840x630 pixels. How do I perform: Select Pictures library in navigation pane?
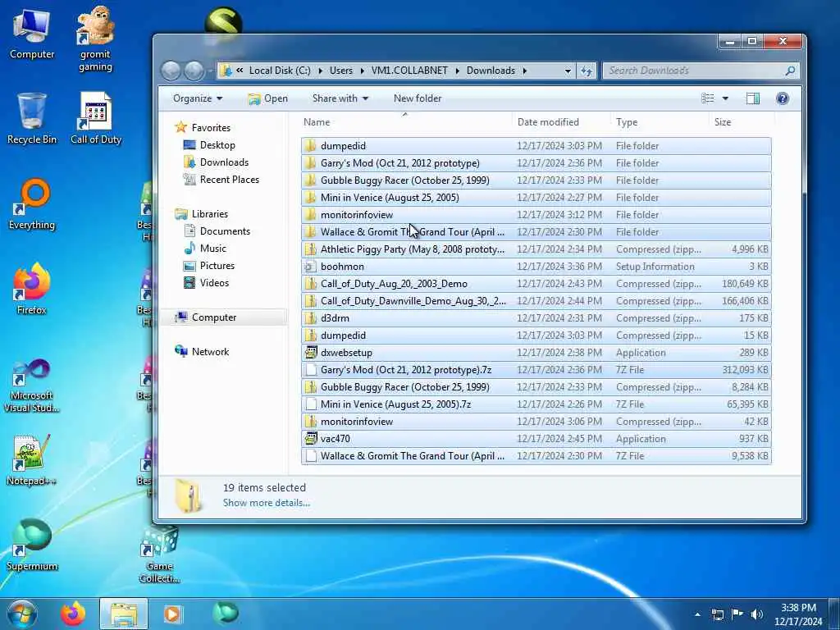coord(209,265)
